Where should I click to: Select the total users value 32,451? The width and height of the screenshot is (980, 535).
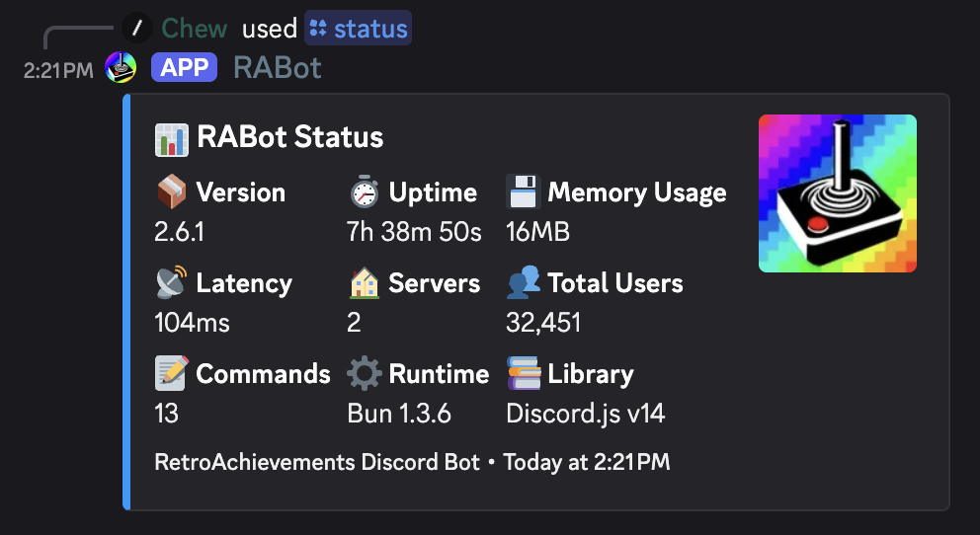pos(543,323)
